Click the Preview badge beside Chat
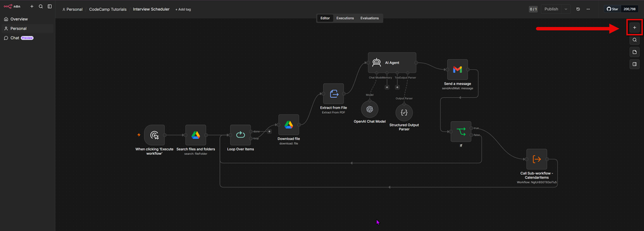The height and width of the screenshot is (231, 644). (x=27, y=38)
